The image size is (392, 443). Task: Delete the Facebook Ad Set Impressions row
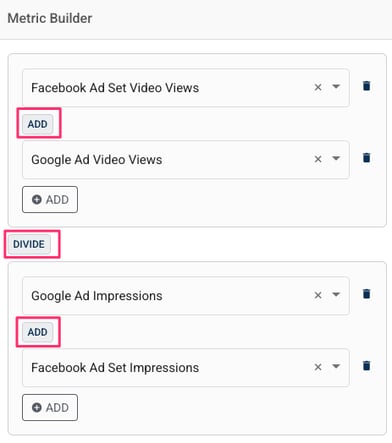(x=366, y=366)
